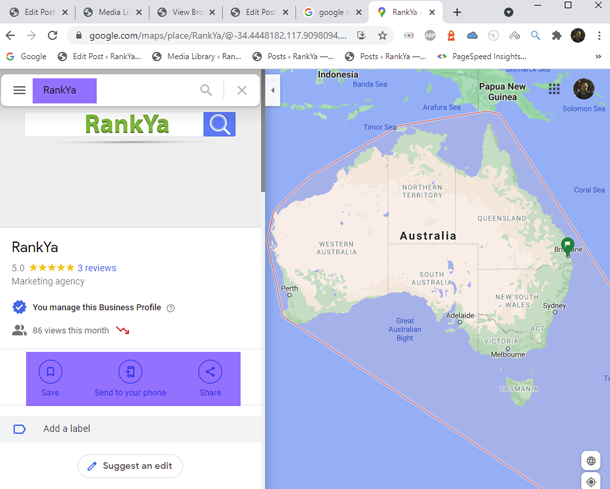Image resolution: width=610 pixels, height=489 pixels.
Task: Click the Save bookmark button
Action: (50, 379)
